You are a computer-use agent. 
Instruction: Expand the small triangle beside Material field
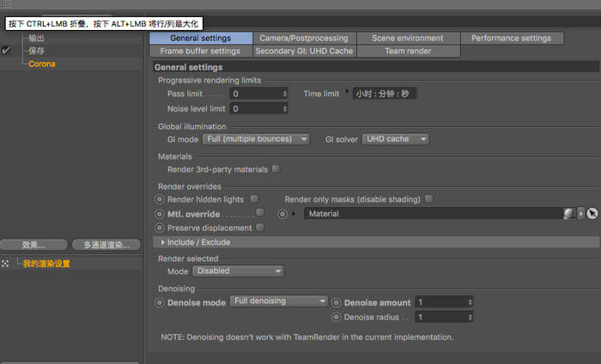[294, 214]
